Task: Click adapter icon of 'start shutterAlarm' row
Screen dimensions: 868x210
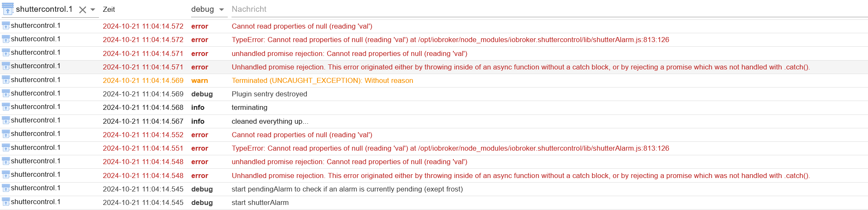Action: [6, 202]
